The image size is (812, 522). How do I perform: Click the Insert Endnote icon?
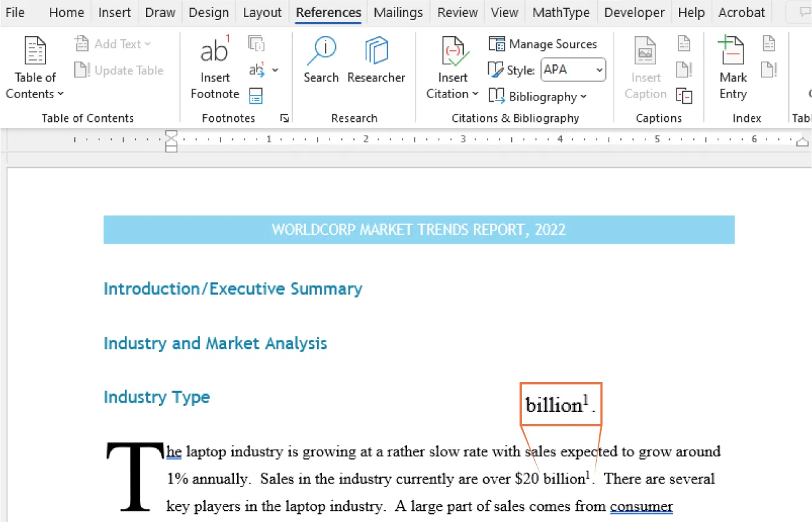click(x=257, y=44)
